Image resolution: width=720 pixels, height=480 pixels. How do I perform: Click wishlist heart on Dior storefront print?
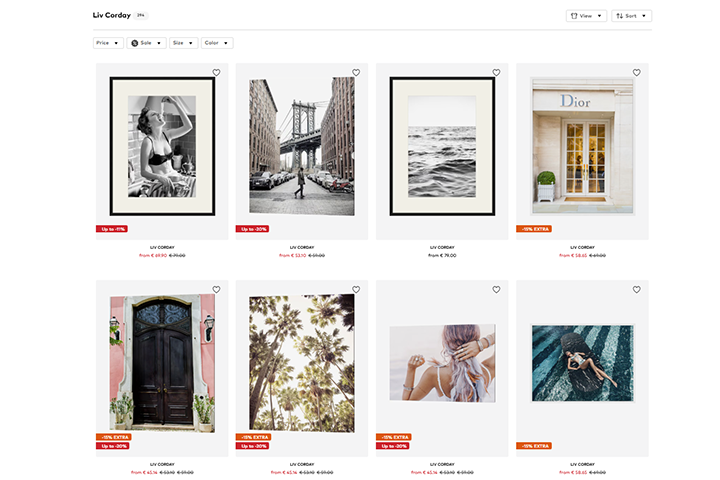point(636,73)
